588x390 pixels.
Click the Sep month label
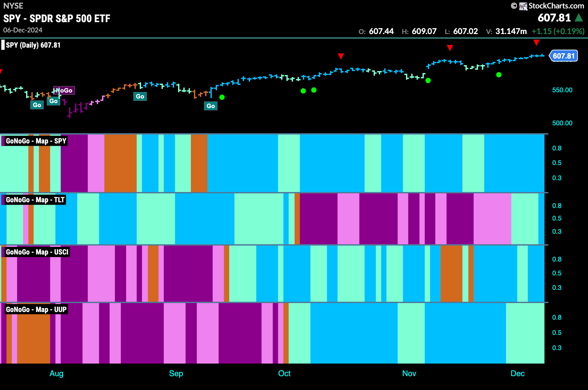click(x=176, y=373)
